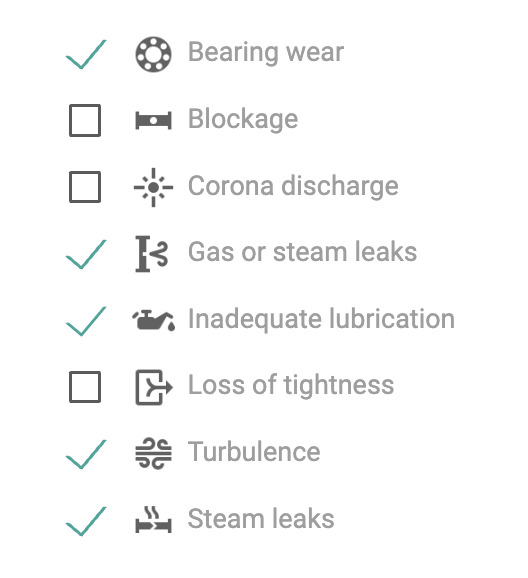Click the Bearing wear ball-bearing icon
The height and width of the screenshot is (578, 528).
153,54
